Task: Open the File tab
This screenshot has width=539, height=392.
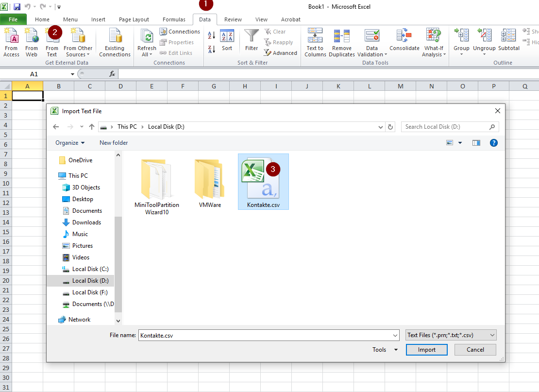Action: 13,19
